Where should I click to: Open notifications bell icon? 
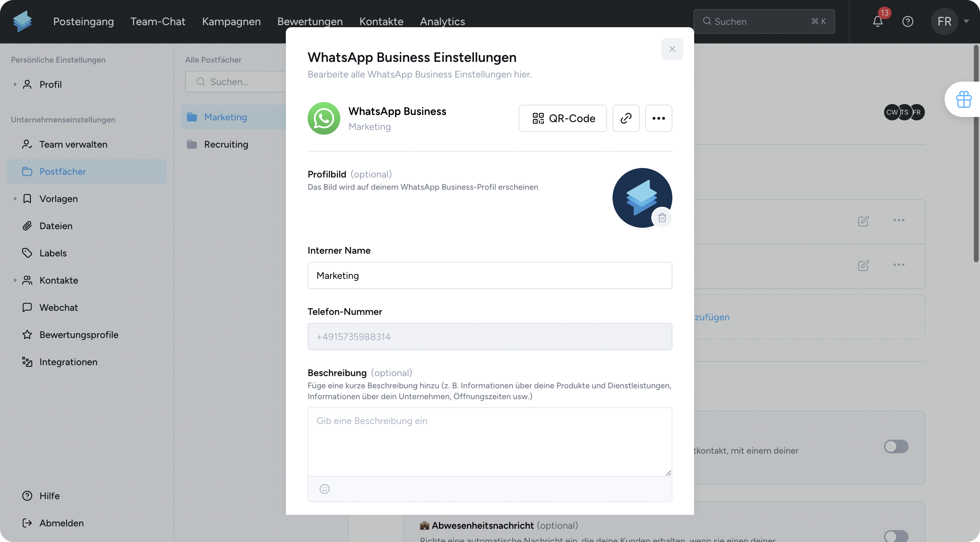878,22
